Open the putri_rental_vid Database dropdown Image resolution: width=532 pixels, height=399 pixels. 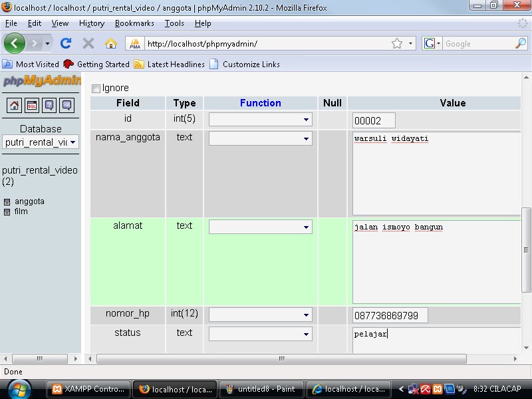tap(41, 142)
